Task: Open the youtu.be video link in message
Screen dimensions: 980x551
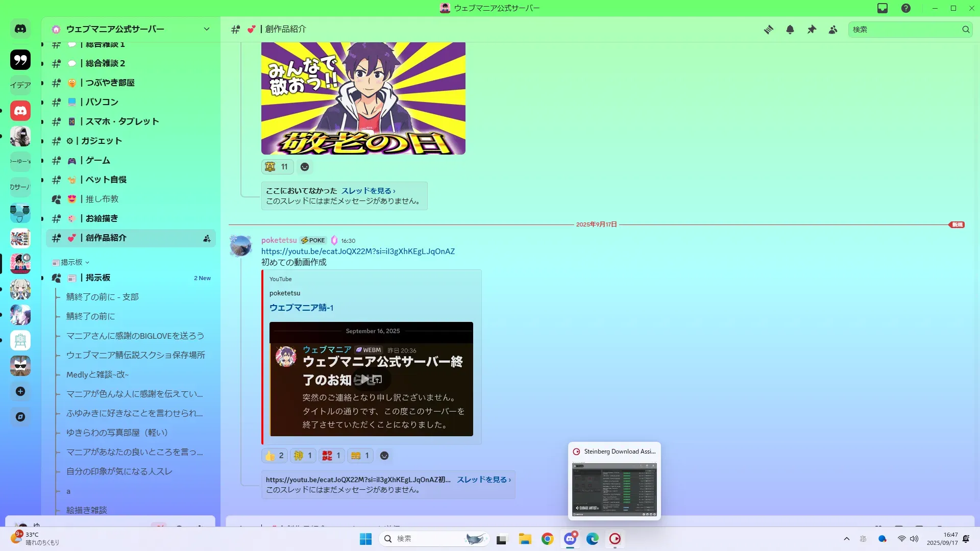Action: click(x=358, y=251)
